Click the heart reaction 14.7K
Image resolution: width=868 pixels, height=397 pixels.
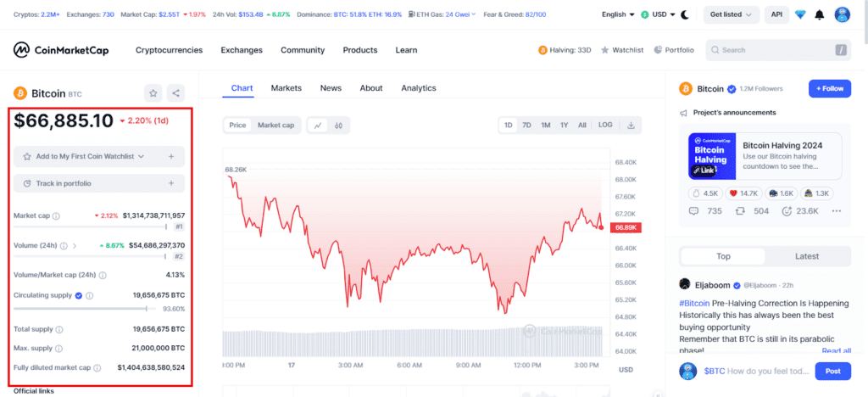pos(743,193)
